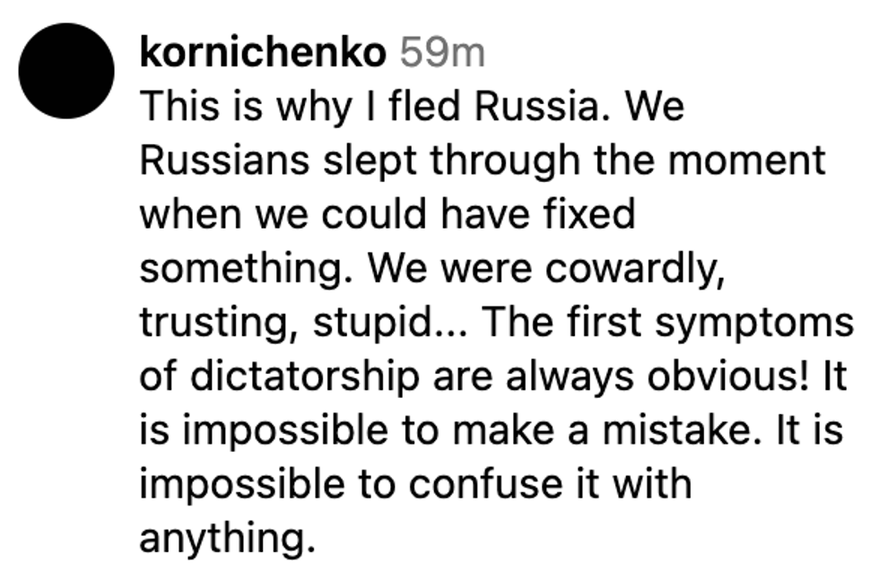Open the kornichenko username profile link

pyautogui.click(x=262, y=54)
